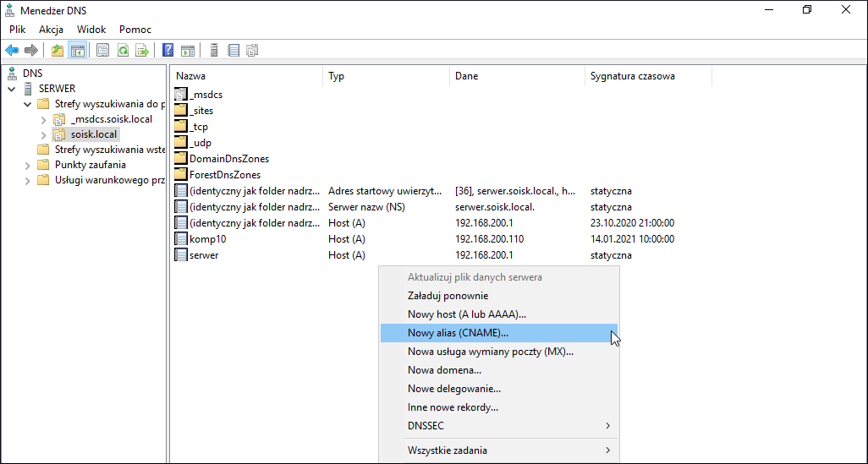Click the gray Forward arrow in toolbar
The width and height of the screenshot is (868, 464).
31,51
